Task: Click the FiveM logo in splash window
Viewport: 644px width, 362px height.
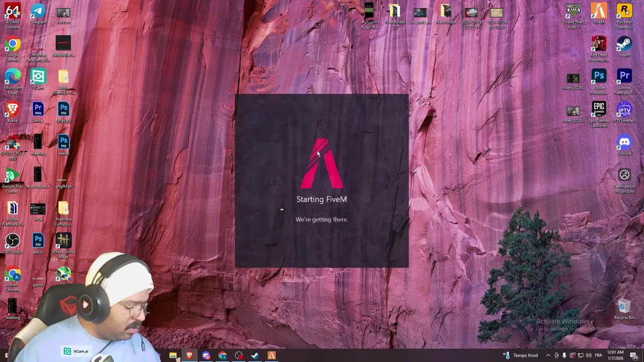Action: tap(322, 163)
